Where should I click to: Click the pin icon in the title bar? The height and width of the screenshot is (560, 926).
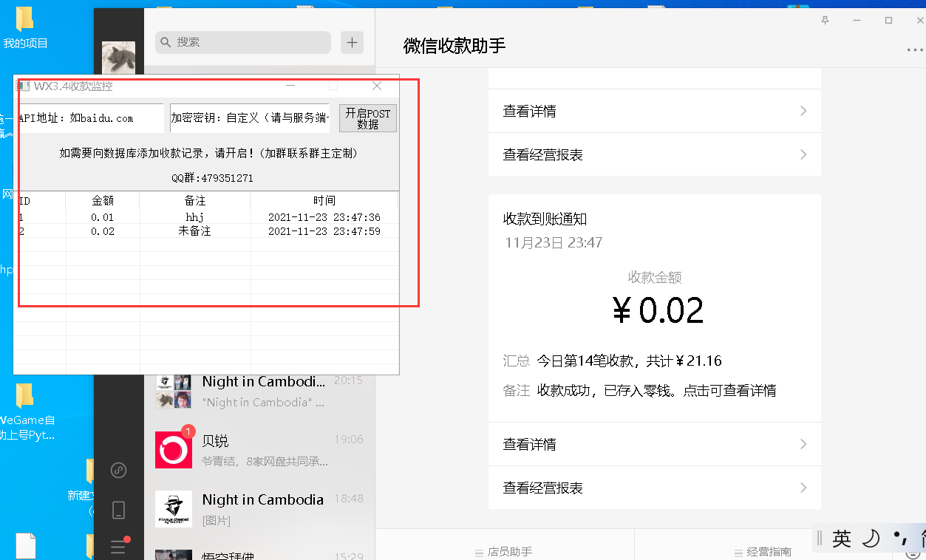824,21
